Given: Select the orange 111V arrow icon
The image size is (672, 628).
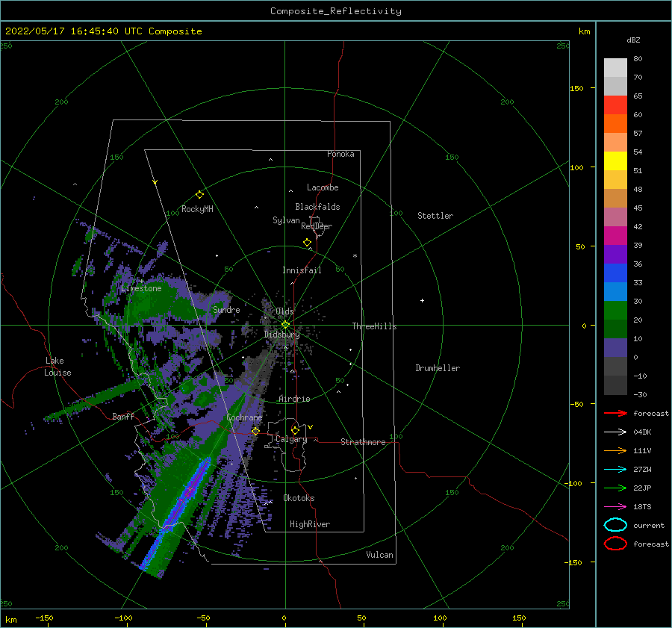Looking at the screenshot, I should (x=615, y=450).
